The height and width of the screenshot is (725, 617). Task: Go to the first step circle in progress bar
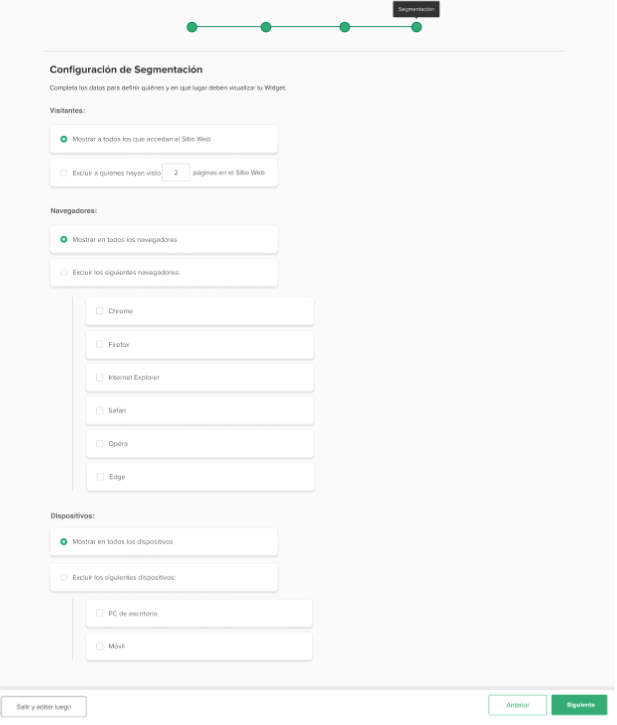tap(192, 27)
